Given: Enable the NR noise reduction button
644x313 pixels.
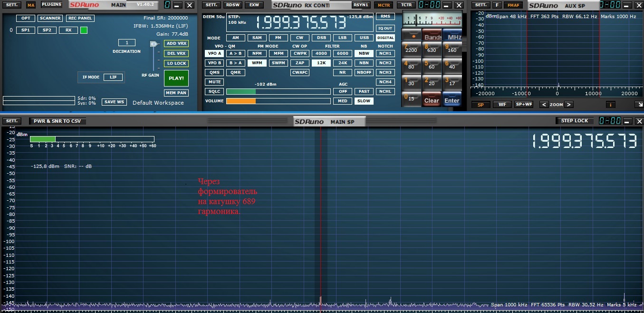Looking at the screenshot, I should 343,72.
